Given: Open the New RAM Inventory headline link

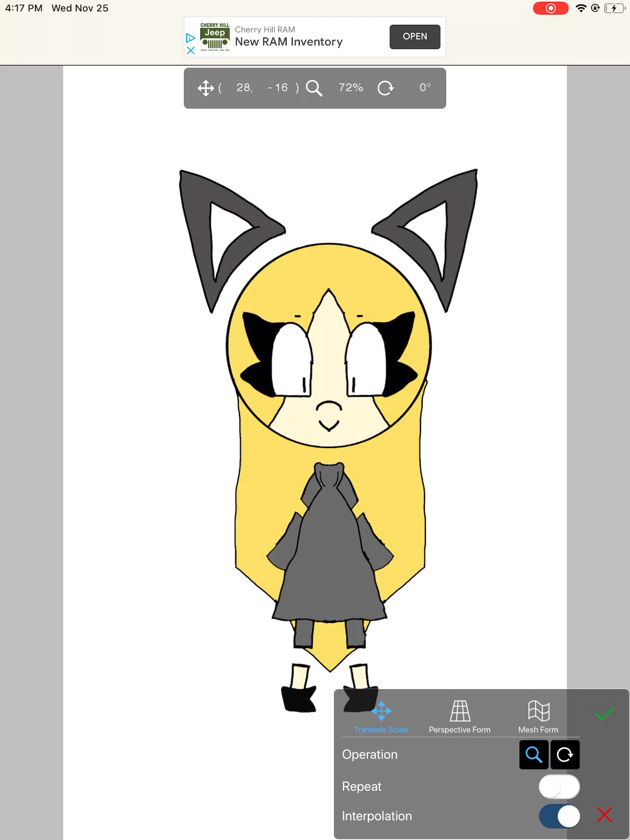Looking at the screenshot, I should coord(289,42).
